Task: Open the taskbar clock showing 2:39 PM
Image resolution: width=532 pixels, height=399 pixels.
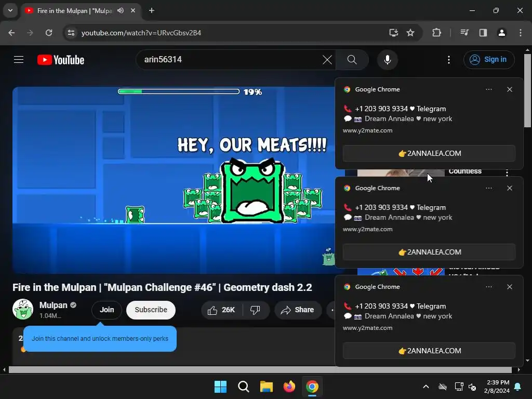Action: coord(497,387)
